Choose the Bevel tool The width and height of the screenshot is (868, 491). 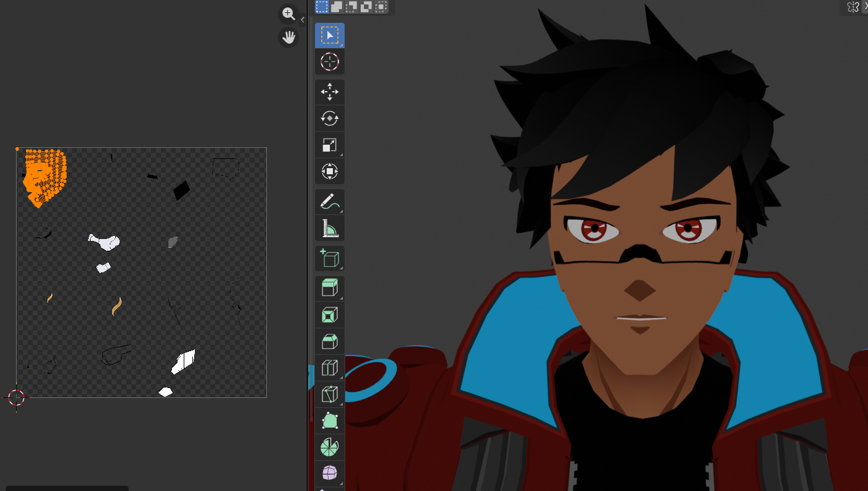pyautogui.click(x=330, y=341)
